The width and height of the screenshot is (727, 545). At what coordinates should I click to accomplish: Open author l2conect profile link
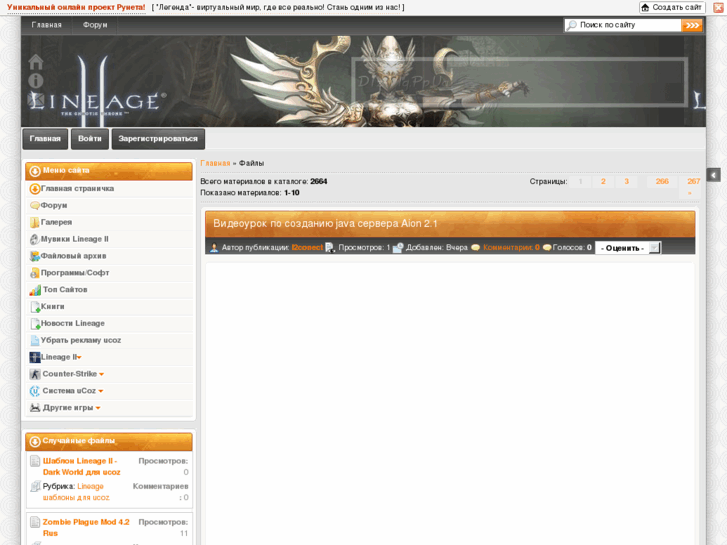tap(307, 248)
